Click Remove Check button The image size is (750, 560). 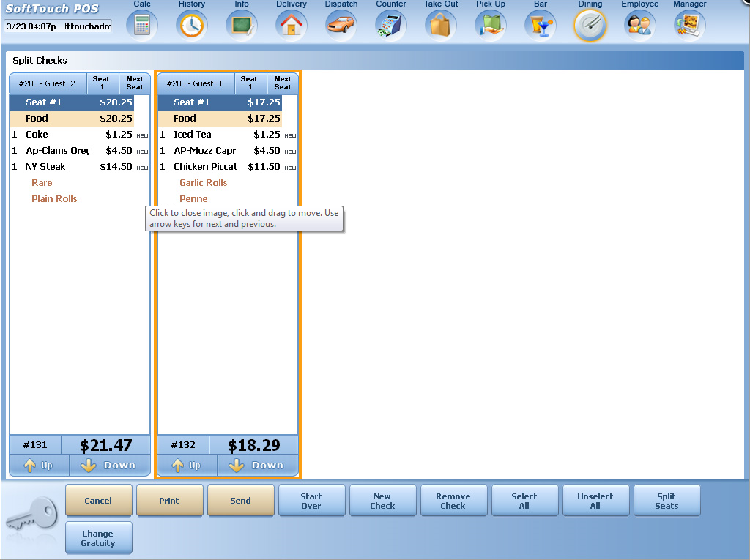coord(453,500)
